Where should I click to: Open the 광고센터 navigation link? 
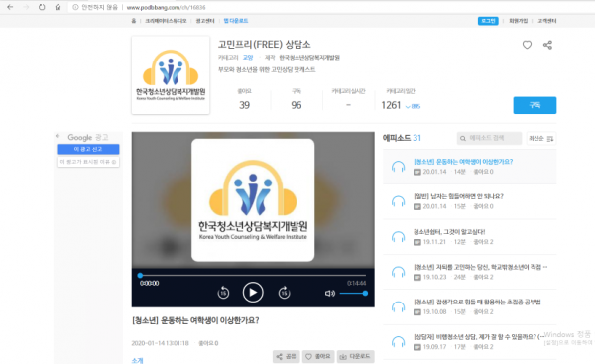[x=205, y=21]
